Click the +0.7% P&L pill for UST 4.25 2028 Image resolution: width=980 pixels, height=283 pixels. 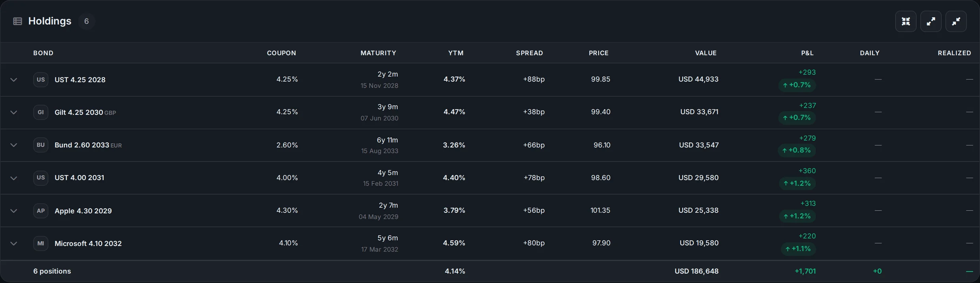(x=797, y=85)
